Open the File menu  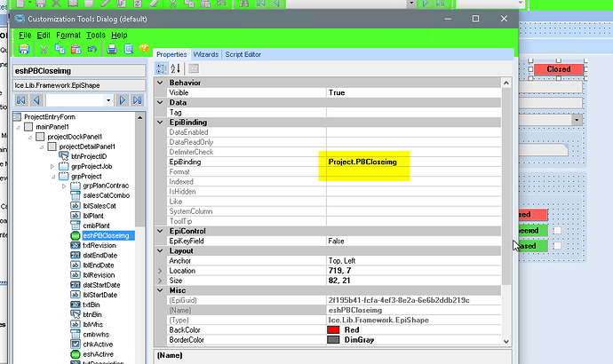coord(25,36)
